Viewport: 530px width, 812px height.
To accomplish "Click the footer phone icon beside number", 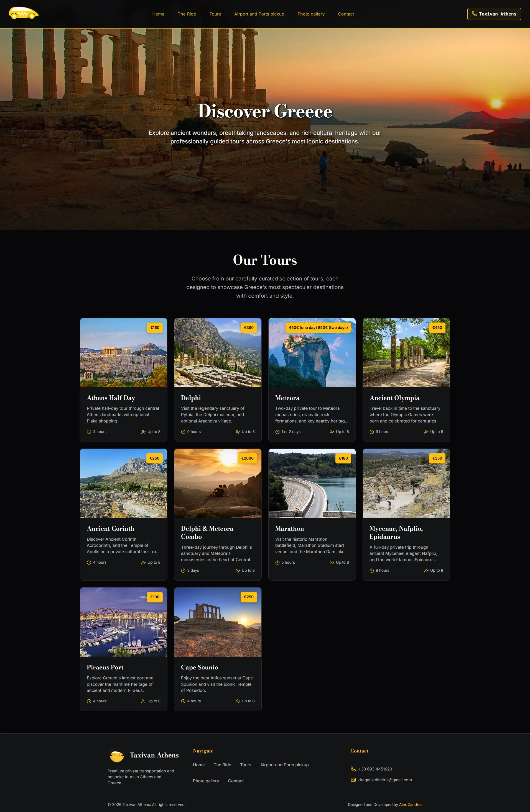I will 353,769.
